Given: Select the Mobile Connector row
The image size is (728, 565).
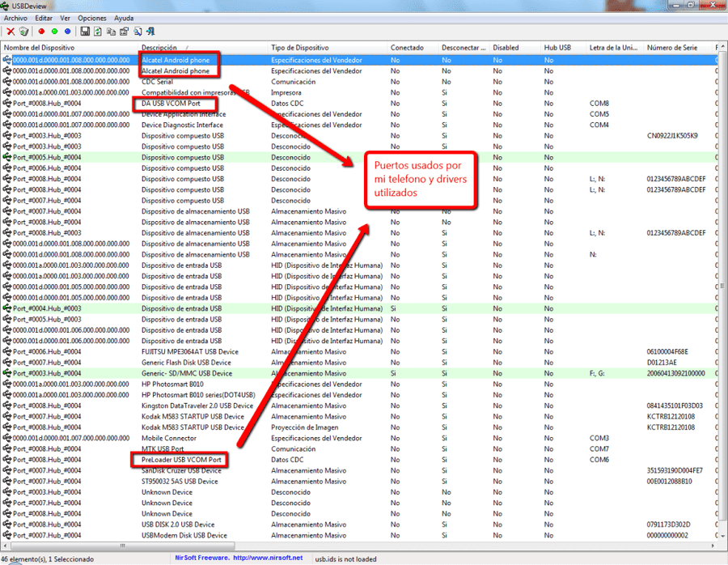Looking at the screenshot, I should [358, 438].
